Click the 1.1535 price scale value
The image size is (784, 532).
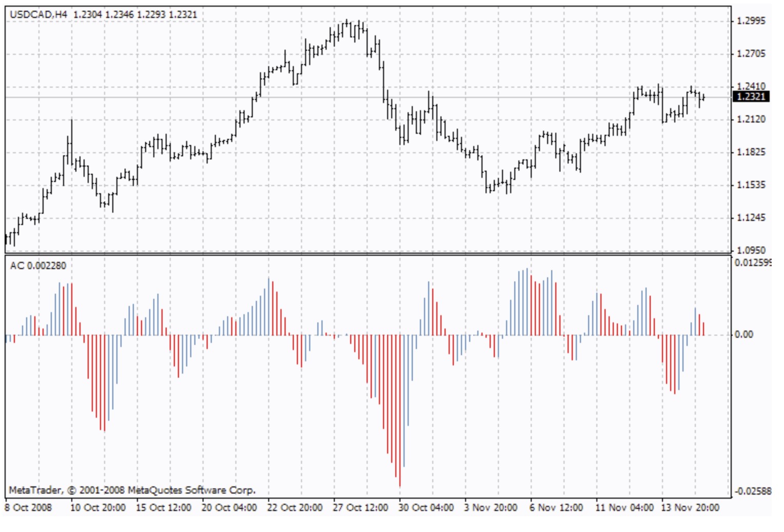751,185
